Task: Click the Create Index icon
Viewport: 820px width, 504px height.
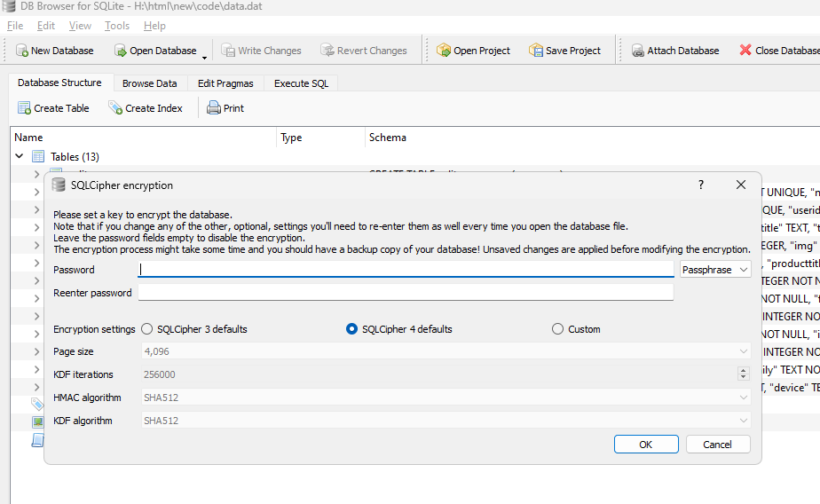Action: [x=115, y=108]
